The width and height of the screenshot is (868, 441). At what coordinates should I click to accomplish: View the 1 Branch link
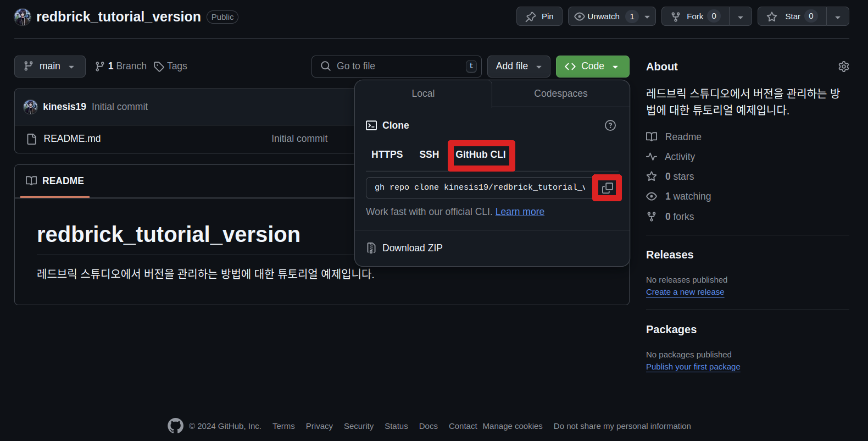coord(121,66)
